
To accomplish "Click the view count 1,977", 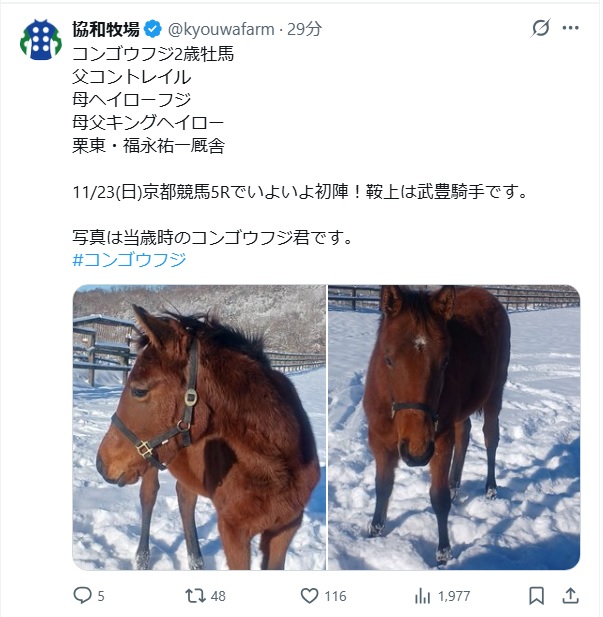I will [x=454, y=596].
